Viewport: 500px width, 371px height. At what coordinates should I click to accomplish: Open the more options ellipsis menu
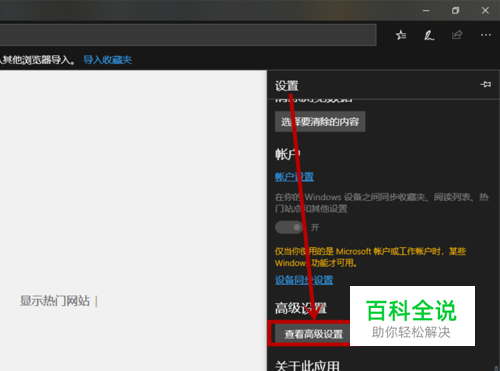point(486,35)
